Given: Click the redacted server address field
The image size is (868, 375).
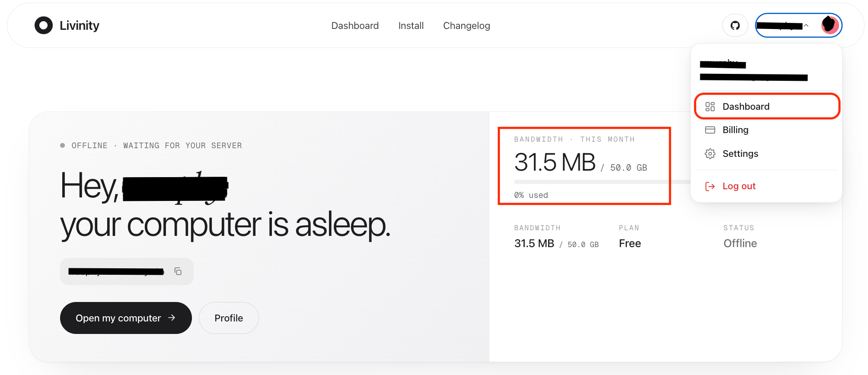Looking at the screenshot, I should coord(127,271).
